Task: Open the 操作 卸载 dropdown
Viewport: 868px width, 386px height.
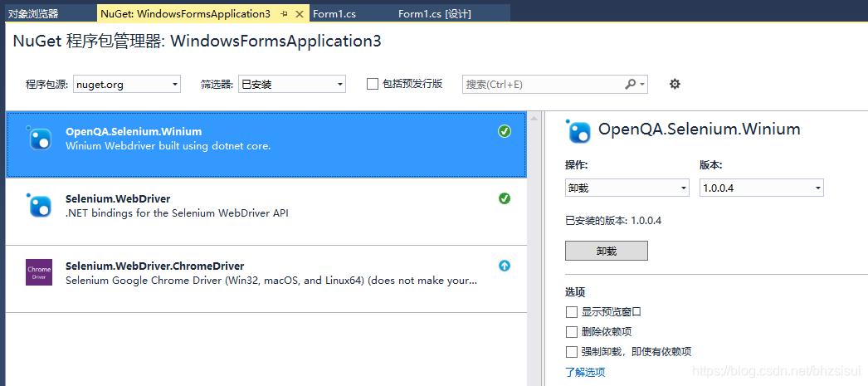Action: pos(627,188)
